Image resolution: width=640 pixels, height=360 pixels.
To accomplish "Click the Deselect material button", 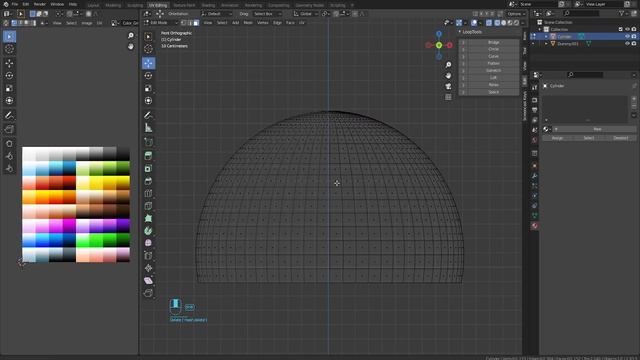I will coord(620,138).
